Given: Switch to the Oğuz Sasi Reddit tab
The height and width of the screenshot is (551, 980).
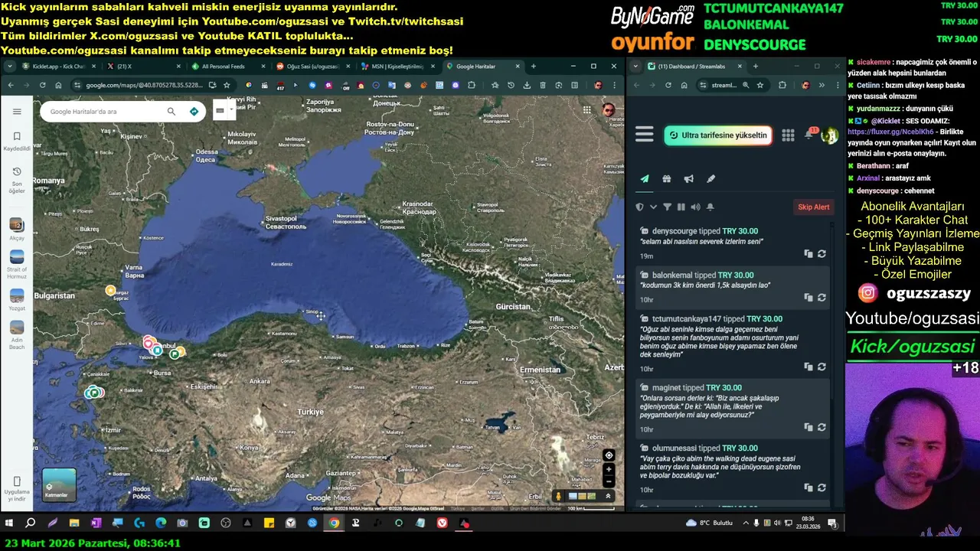Looking at the screenshot, I should (x=314, y=67).
